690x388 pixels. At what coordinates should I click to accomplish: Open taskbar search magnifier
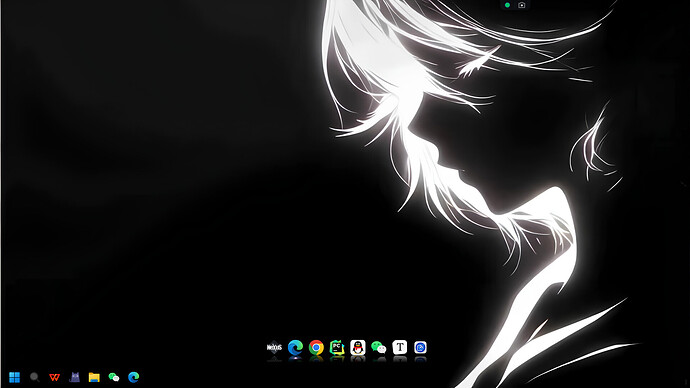[x=34, y=377]
